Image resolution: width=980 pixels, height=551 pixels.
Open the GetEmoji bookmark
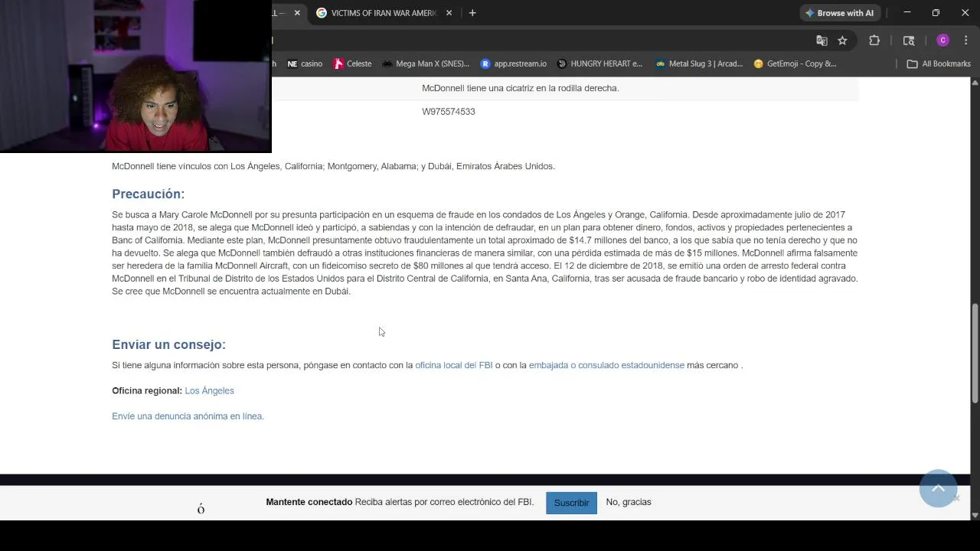795,64
